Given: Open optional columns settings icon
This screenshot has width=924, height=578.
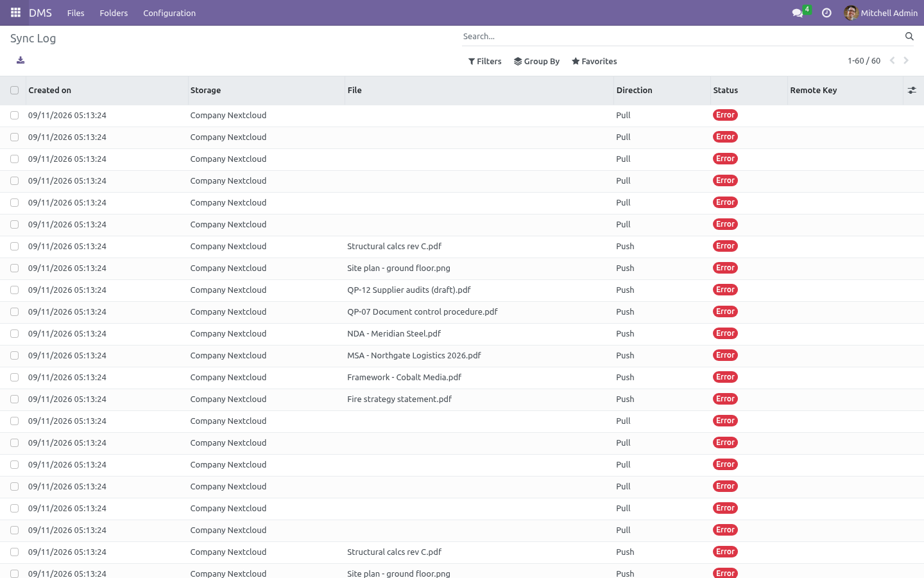Looking at the screenshot, I should pos(912,91).
